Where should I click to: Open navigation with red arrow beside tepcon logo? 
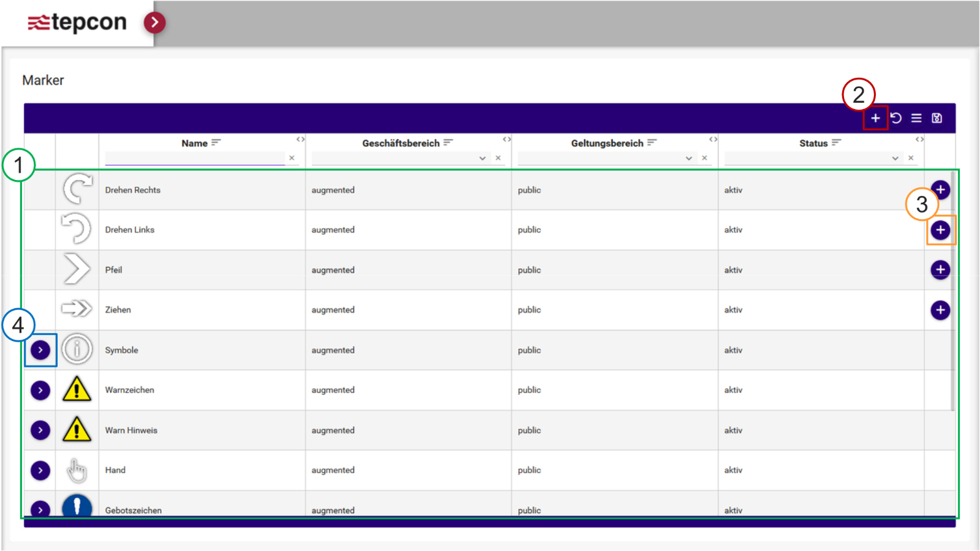click(154, 23)
